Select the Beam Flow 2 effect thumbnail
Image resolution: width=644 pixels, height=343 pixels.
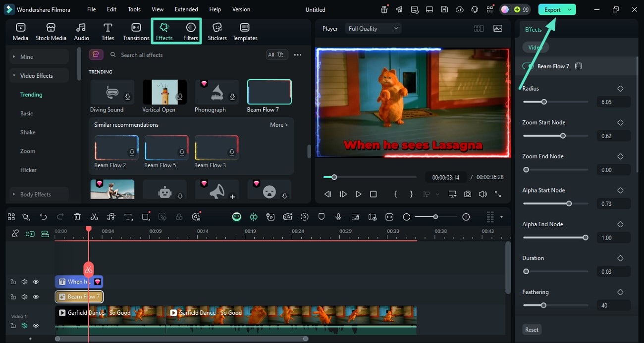(x=116, y=147)
